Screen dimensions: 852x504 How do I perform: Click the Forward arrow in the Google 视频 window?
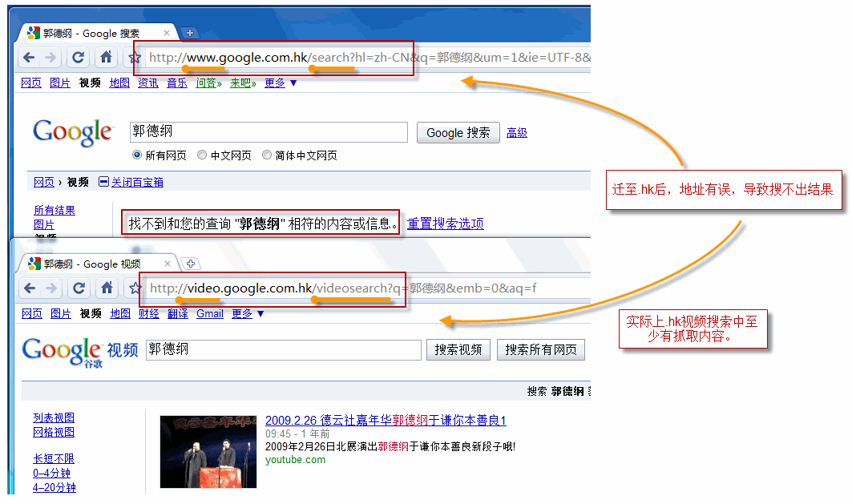point(51,288)
